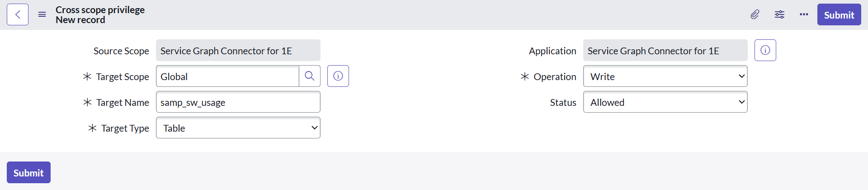
Task: Click the read-only Application field
Action: point(665,51)
